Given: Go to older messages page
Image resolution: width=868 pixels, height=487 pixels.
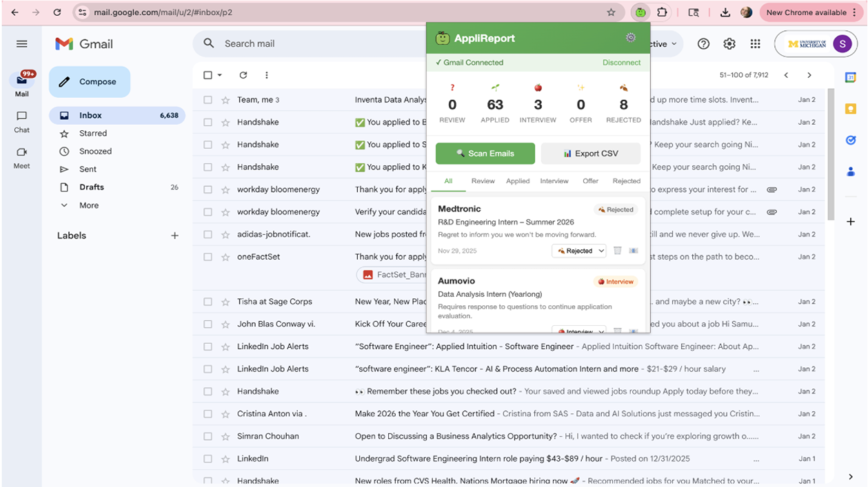Looking at the screenshot, I should (809, 75).
